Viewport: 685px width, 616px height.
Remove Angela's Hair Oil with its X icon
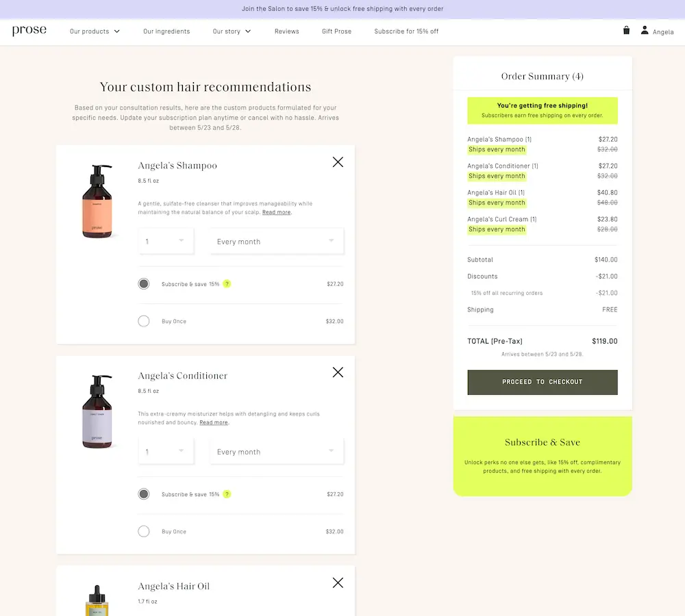tap(338, 583)
